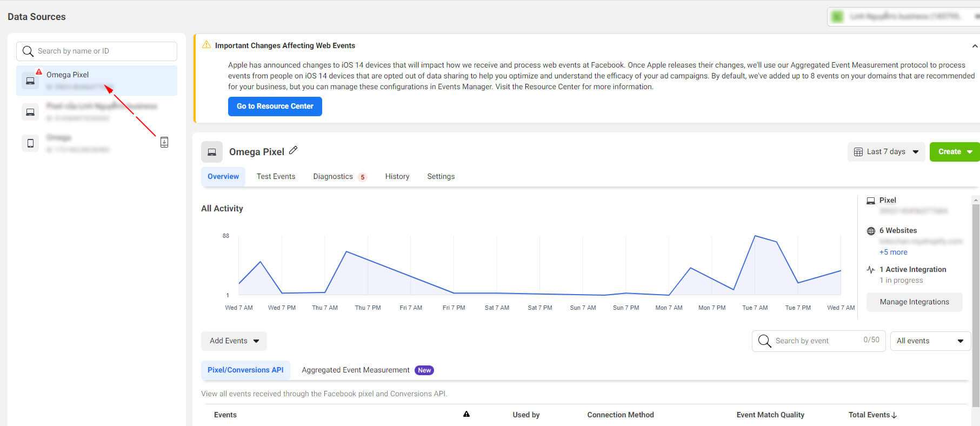Viewport: 980px width, 426px height.
Task: Click the Go to Resource Center button
Action: click(275, 106)
